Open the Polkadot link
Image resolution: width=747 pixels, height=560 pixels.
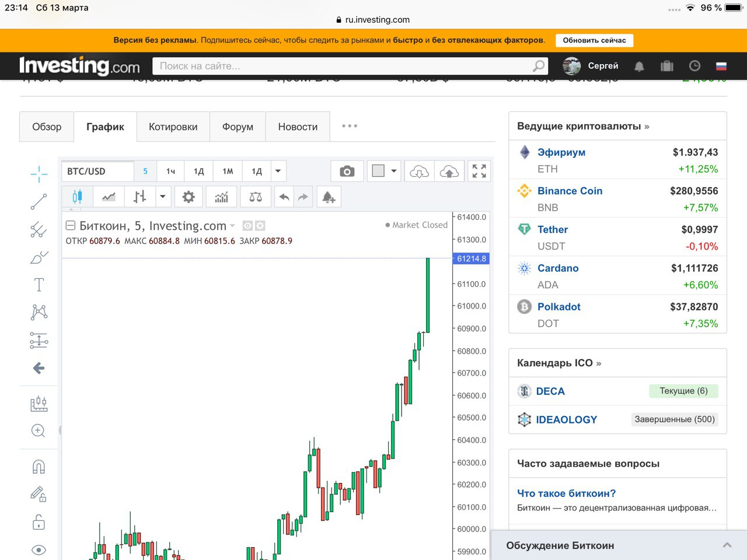click(x=559, y=307)
